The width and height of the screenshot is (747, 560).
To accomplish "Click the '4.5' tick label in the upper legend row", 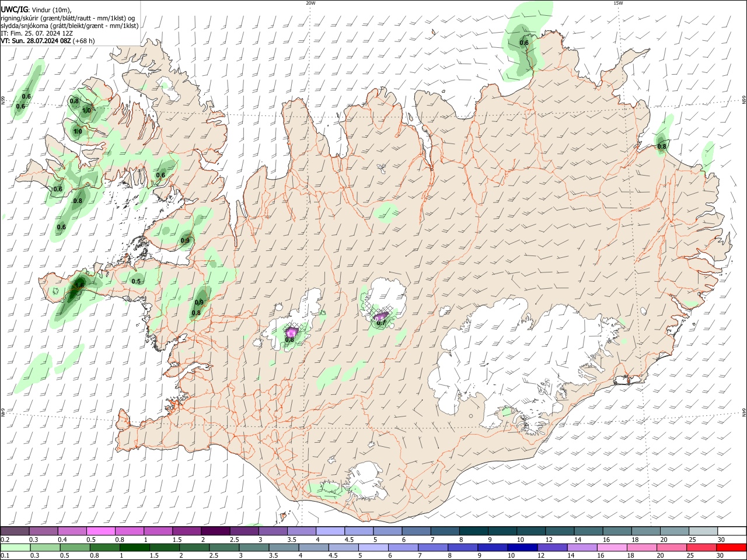I will 349,540.
